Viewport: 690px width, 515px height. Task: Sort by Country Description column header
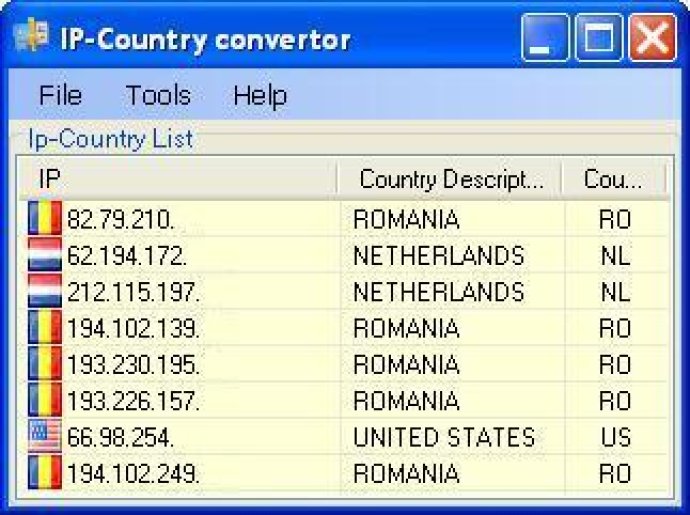coord(449,179)
